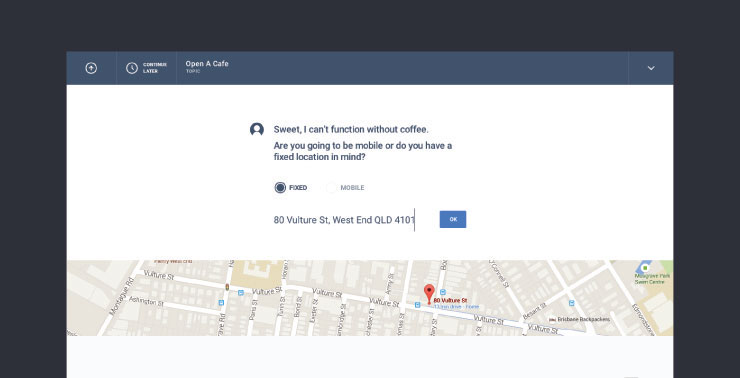
Task: Click the Mobile option label text
Action: (353, 188)
